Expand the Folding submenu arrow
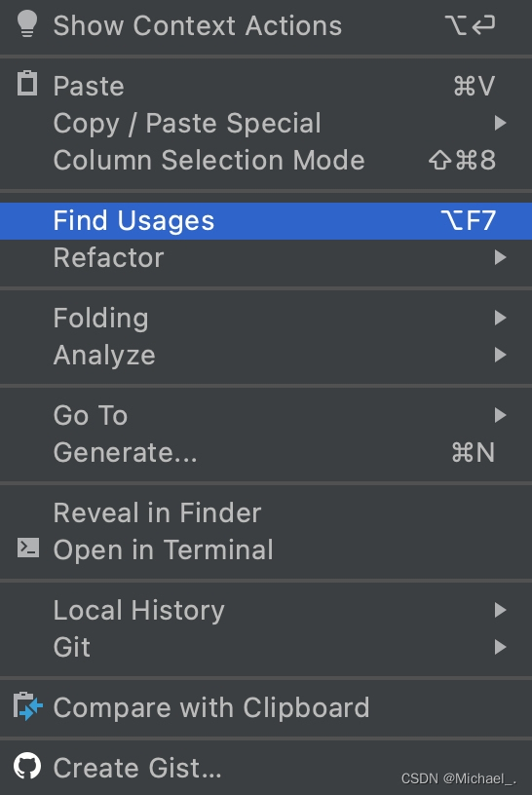 501,318
